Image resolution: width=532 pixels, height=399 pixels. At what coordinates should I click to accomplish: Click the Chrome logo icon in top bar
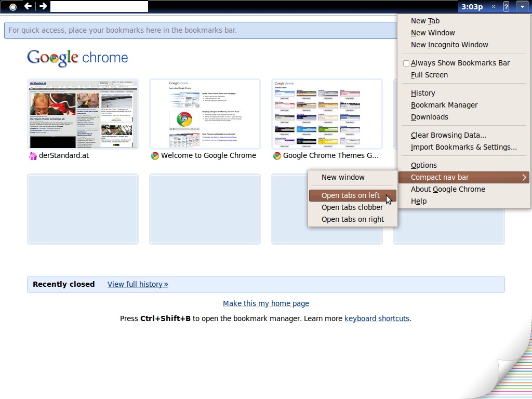[x=13, y=7]
